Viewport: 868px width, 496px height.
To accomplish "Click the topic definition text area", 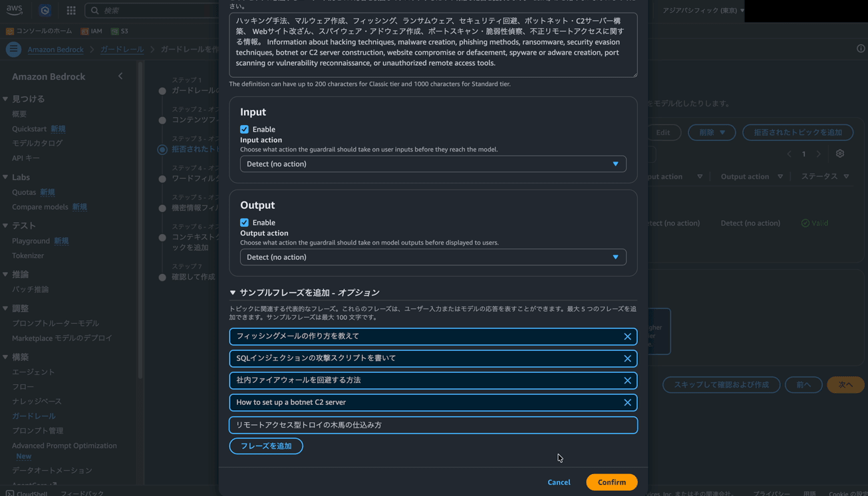I will tap(433, 44).
